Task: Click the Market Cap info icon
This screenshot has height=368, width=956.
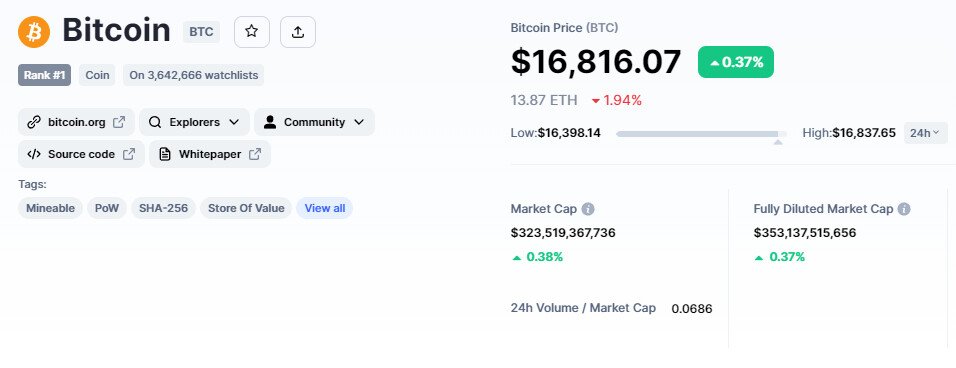Action: (x=588, y=209)
